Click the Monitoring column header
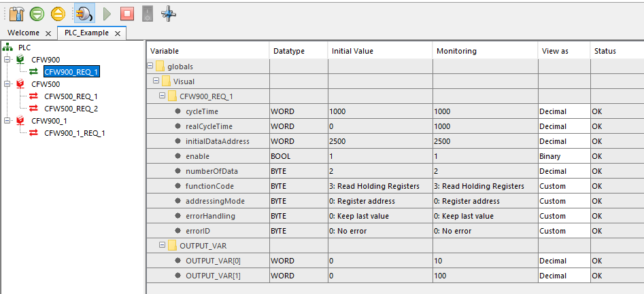 pos(456,51)
